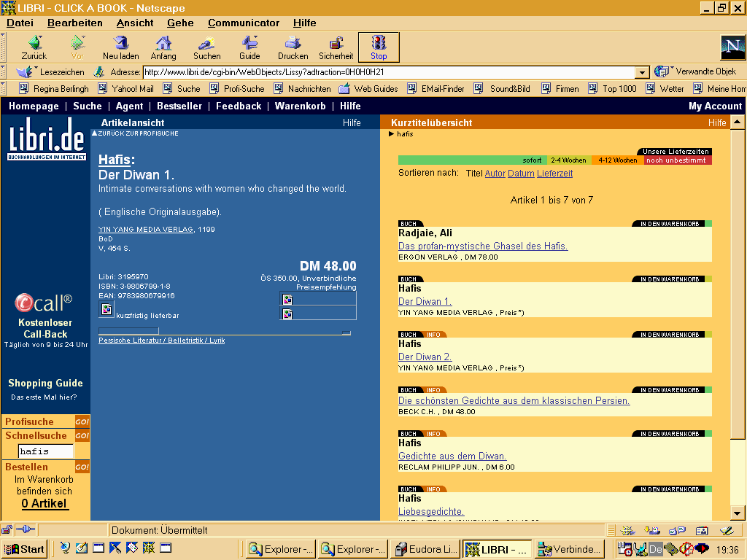Open the EMail-Finder bookmark
Screen dimensions: 747x560
pos(436,88)
